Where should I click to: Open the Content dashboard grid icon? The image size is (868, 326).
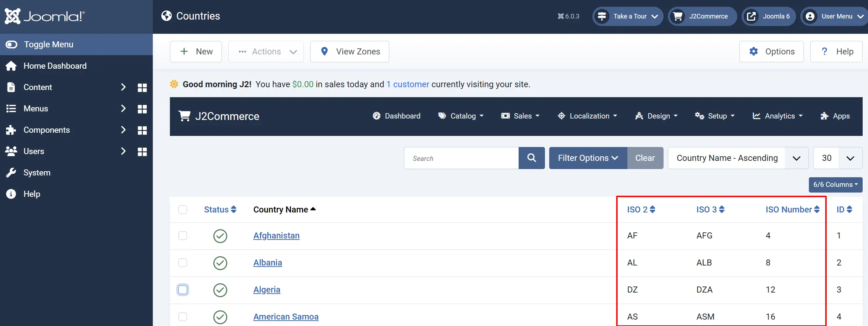point(142,88)
